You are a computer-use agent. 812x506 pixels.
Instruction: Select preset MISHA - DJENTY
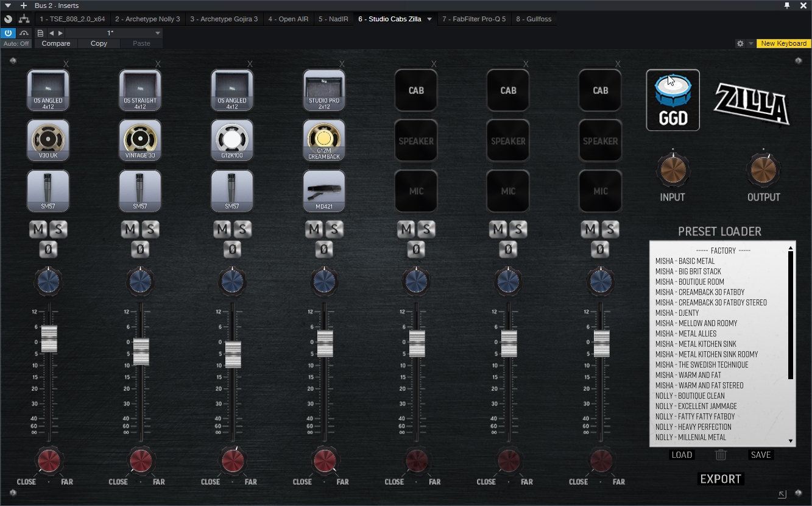pos(677,313)
